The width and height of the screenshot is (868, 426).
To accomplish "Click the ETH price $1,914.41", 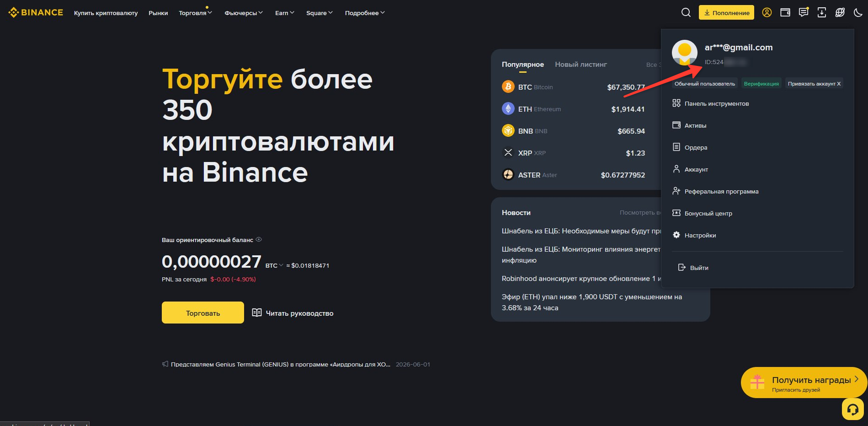I will 628,109.
